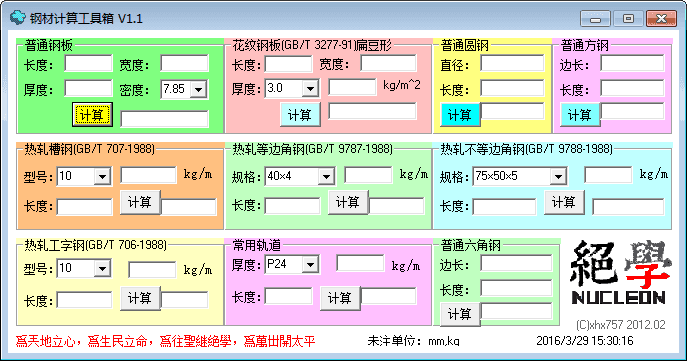Click 计算 button in 热轧不等边角钢 group

pyautogui.click(x=564, y=202)
